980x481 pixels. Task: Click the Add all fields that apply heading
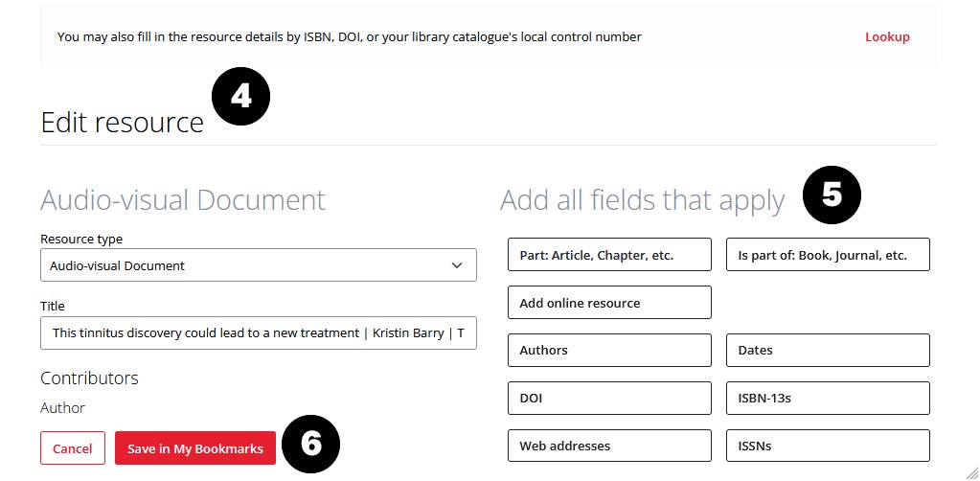point(642,200)
